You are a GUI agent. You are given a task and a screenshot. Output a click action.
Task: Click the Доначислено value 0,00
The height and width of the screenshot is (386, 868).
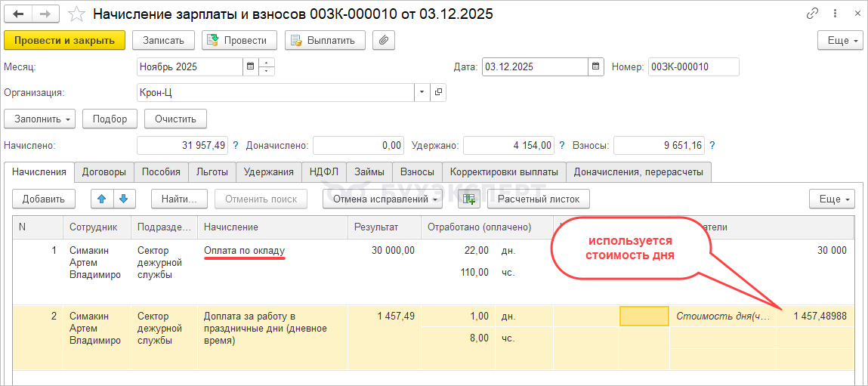[x=358, y=146]
